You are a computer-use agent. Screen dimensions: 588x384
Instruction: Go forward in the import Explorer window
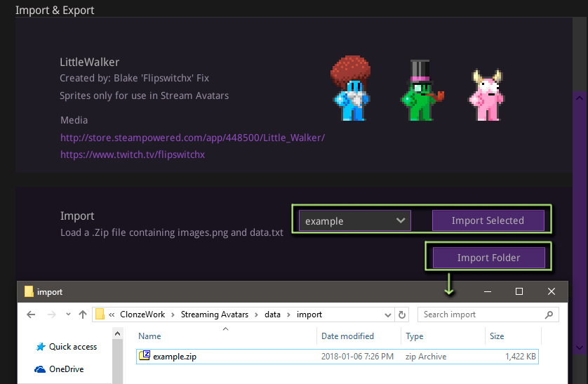[52, 315]
